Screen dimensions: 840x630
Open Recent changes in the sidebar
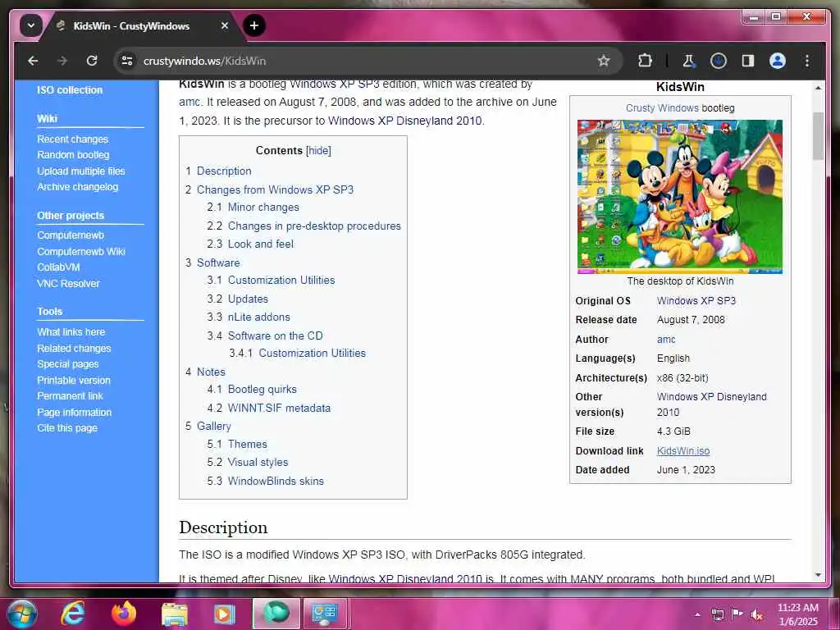coord(73,139)
